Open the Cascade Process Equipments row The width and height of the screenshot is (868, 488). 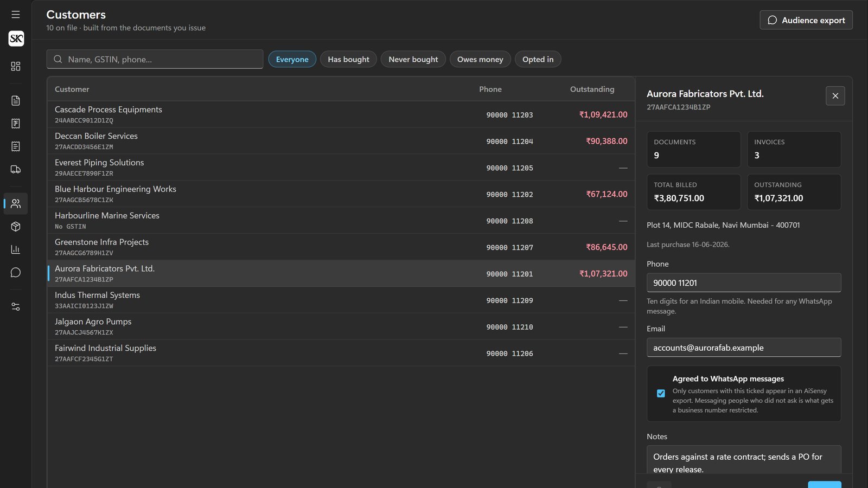point(341,114)
